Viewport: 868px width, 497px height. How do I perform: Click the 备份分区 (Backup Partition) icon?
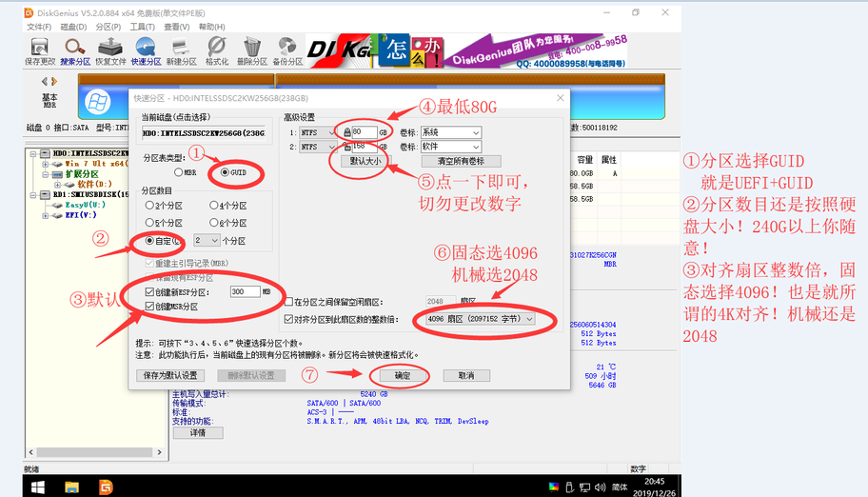(287, 50)
